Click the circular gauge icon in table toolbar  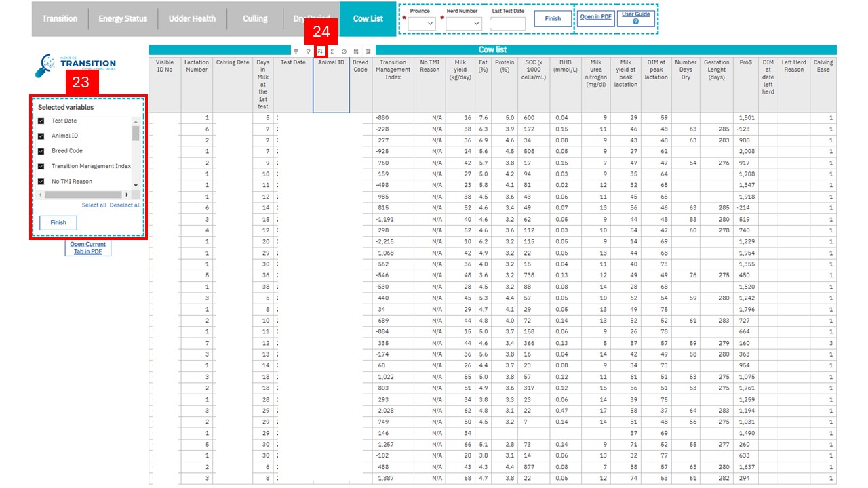(344, 51)
